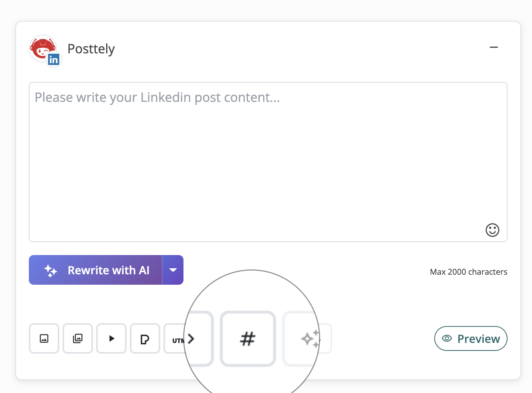Click the eye icon inside Preview
Screen dimensions: 532x393
pyautogui.click(x=447, y=339)
